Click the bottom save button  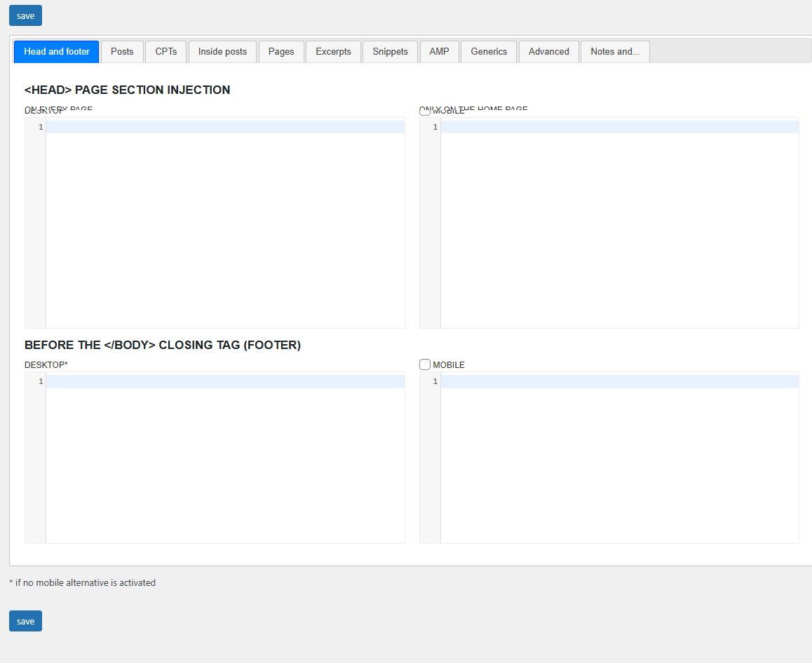coord(25,620)
